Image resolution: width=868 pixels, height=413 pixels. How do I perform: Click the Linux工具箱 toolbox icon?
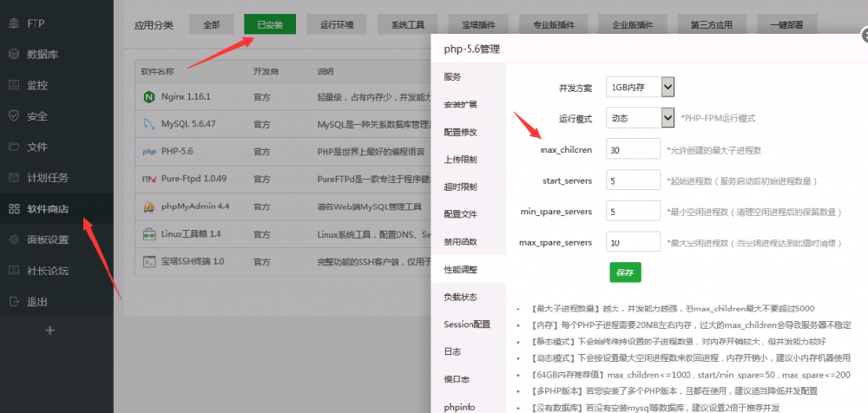[149, 234]
